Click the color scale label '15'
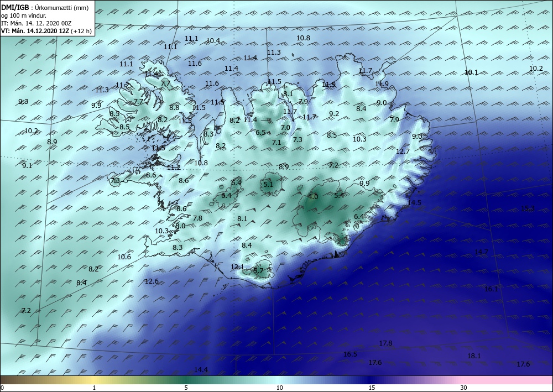The width and height of the screenshot is (553, 392). [372, 388]
